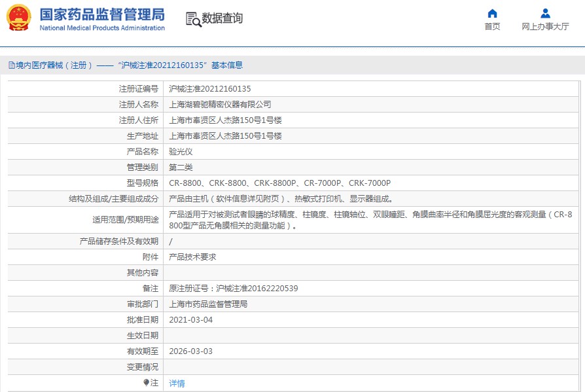
Task: Select management category 第二类
Action: [181, 167]
